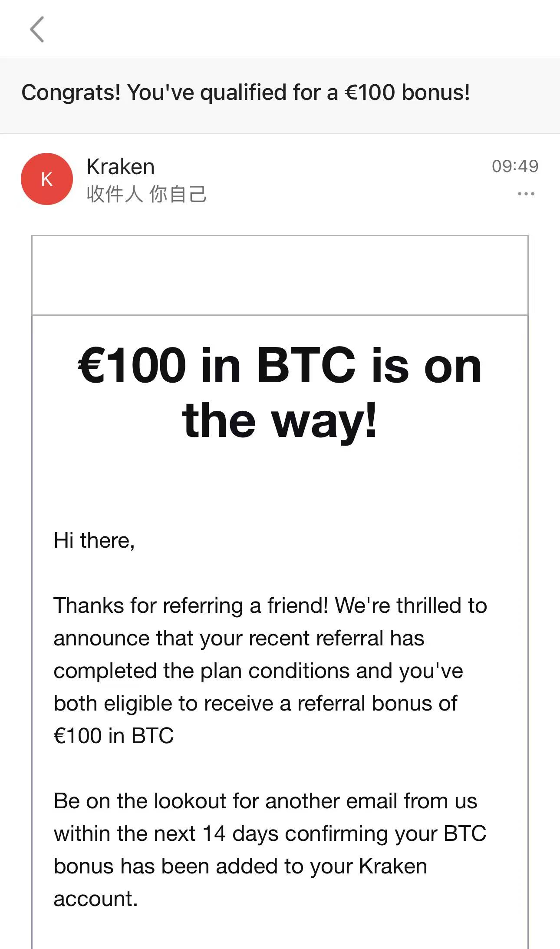Tap the 09:49 timestamp
The width and height of the screenshot is (560, 949).
pos(515,166)
